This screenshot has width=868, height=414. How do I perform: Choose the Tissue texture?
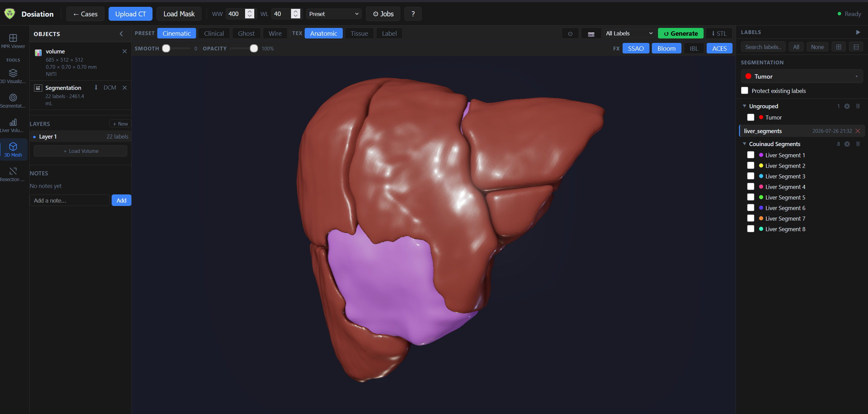point(359,33)
